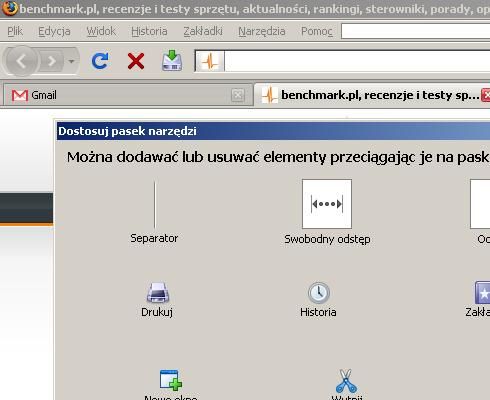The image size is (490, 400).
Task: Focus the URL address bar field
Action: tap(357, 61)
